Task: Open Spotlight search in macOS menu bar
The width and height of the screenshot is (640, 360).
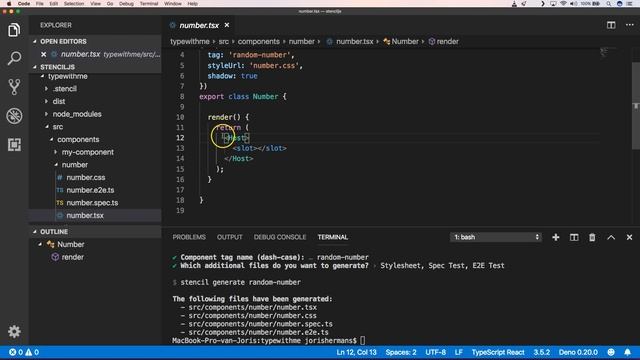Action: [x=609, y=3]
